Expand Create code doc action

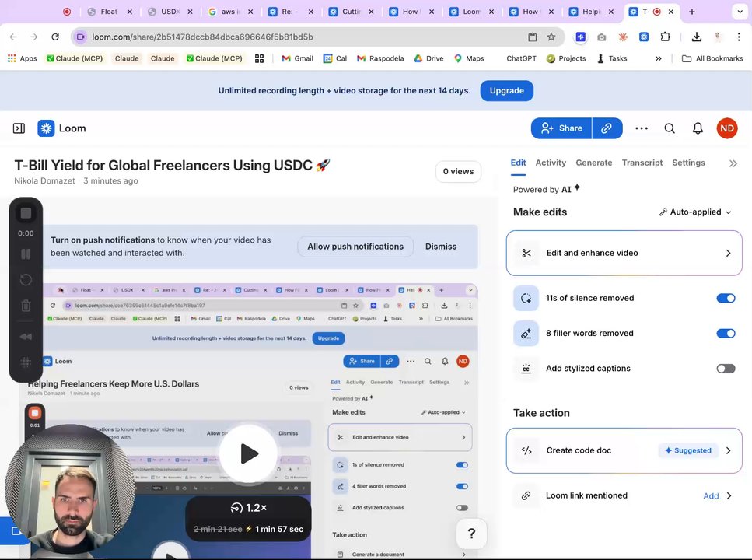(x=624, y=450)
